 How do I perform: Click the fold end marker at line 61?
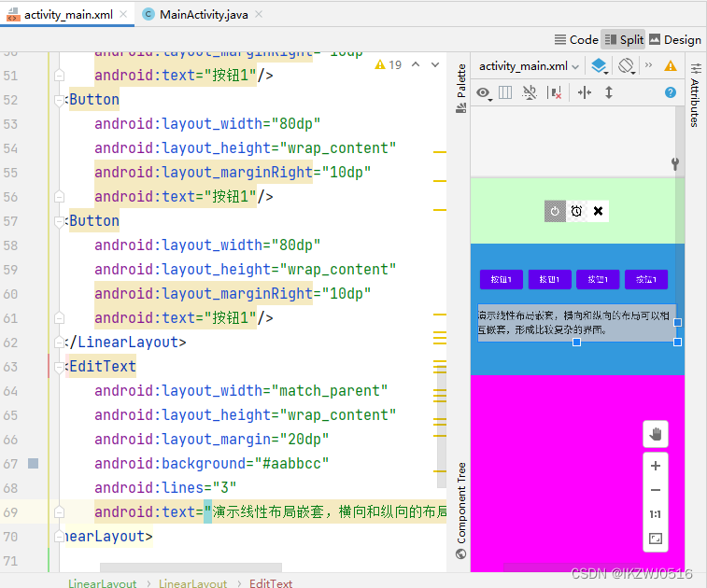(x=59, y=318)
